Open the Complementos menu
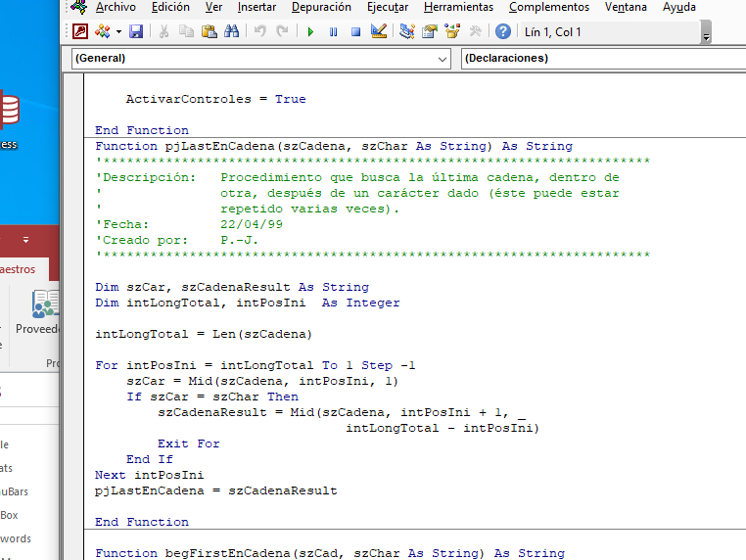This screenshot has width=746, height=560. pos(549,7)
